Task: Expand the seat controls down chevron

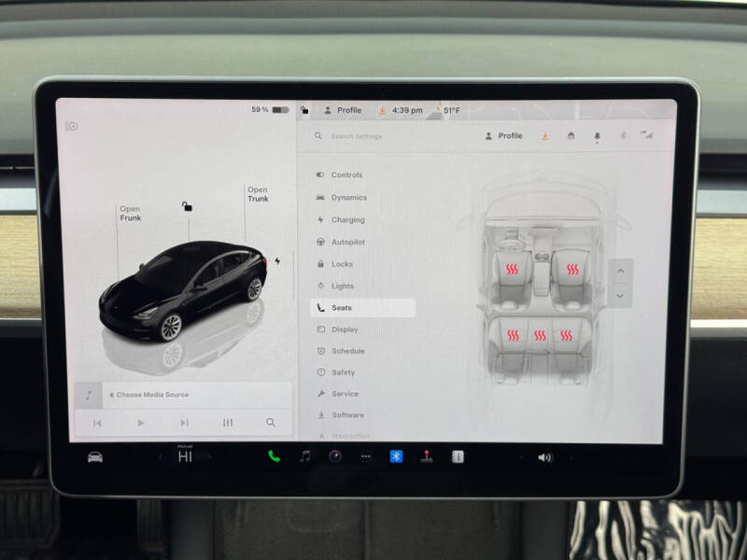Action: pyautogui.click(x=620, y=296)
